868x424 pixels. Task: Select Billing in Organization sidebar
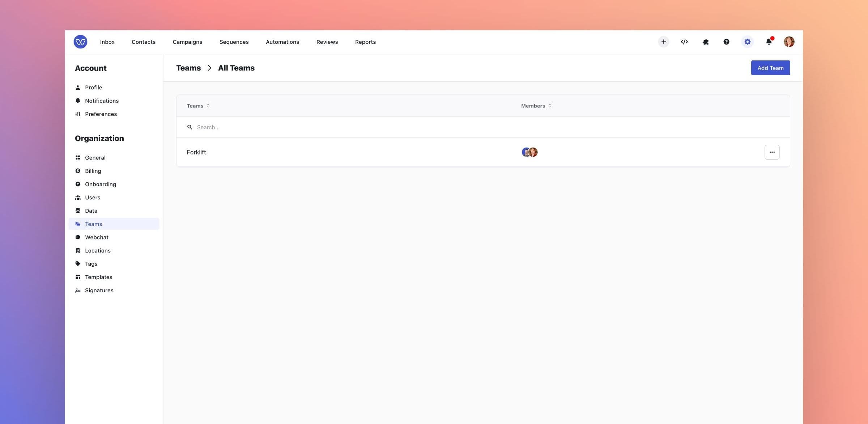93,171
